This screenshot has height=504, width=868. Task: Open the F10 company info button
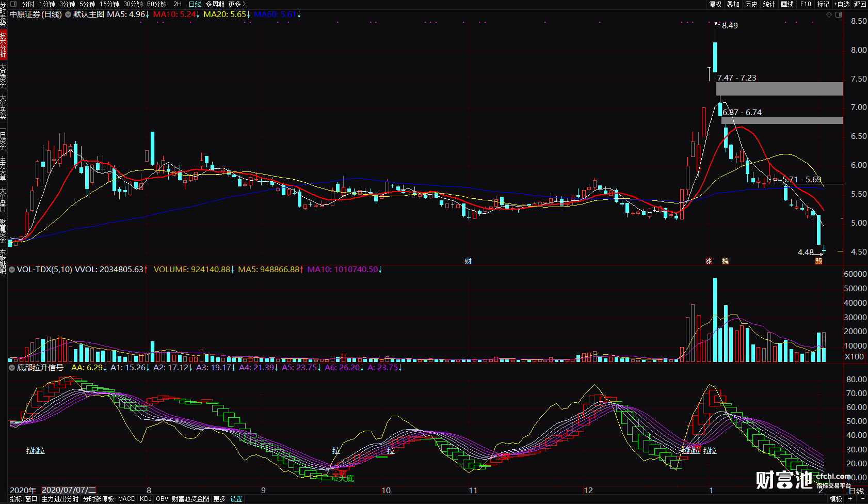806,4
